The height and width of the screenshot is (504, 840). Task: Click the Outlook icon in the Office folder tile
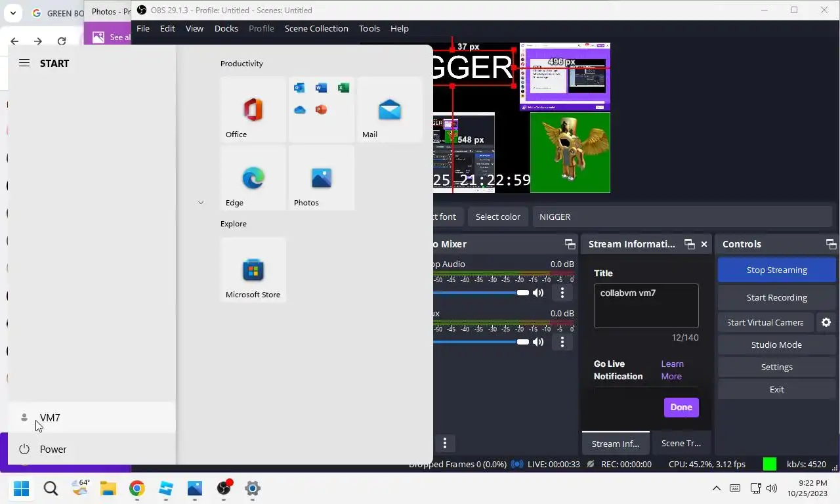(x=299, y=88)
